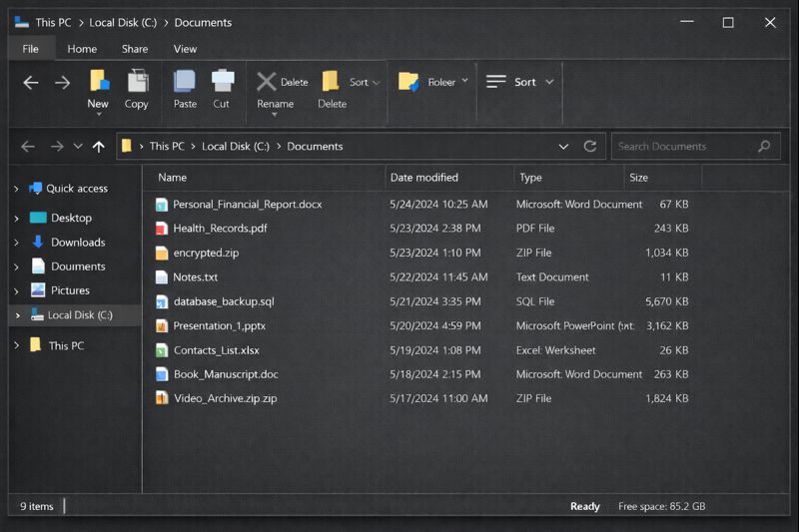Click the X Delete icon in ribbon
799x532 pixels.
267,82
